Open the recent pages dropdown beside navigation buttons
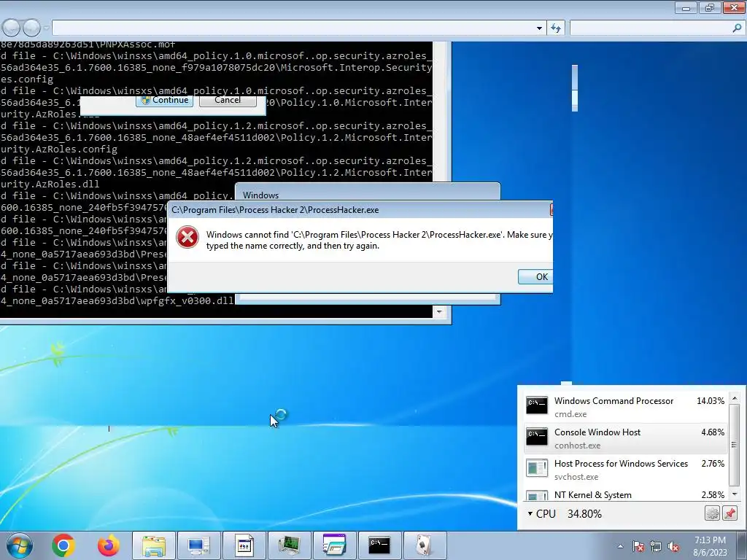747x560 pixels. 46,28
